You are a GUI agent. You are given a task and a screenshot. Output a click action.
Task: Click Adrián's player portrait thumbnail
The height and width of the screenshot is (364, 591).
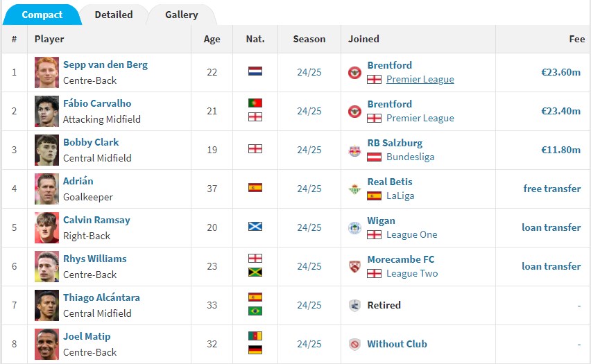[47, 189]
